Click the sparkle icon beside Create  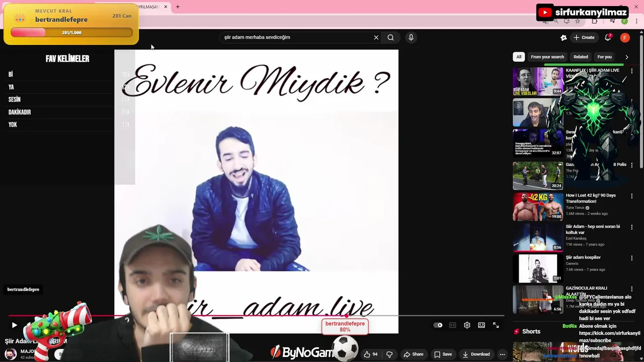click(x=563, y=37)
